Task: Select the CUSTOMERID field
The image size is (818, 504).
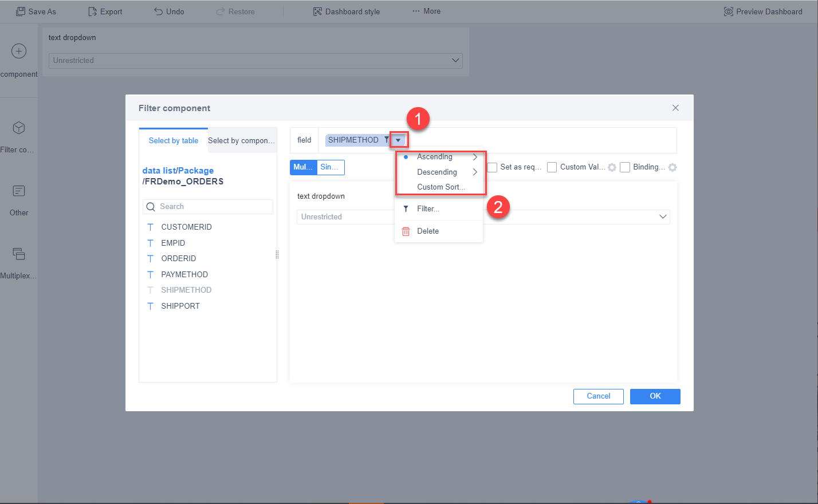Action: click(186, 227)
